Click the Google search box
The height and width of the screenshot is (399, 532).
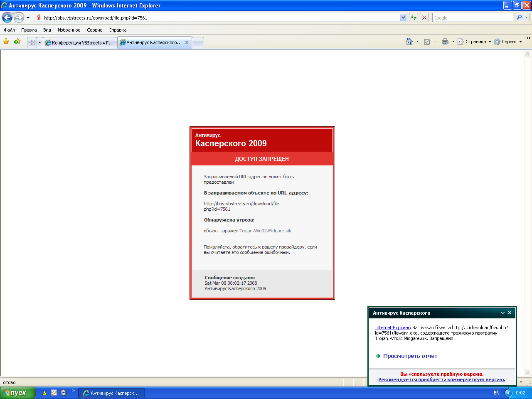[x=473, y=18]
